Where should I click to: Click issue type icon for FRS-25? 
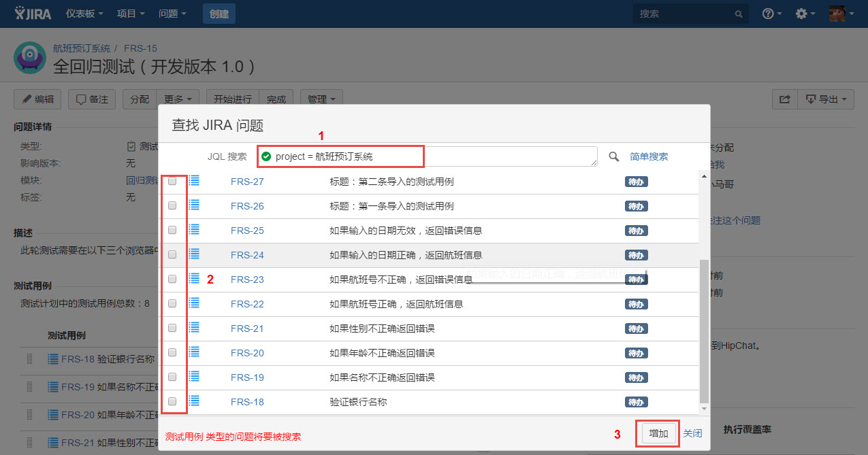point(194,229)
